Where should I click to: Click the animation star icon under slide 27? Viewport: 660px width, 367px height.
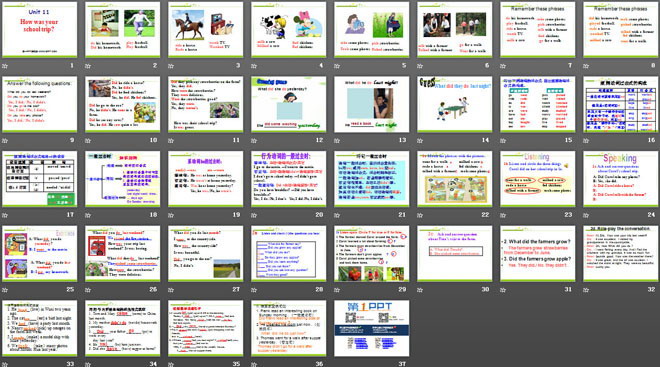coord(171,290)
